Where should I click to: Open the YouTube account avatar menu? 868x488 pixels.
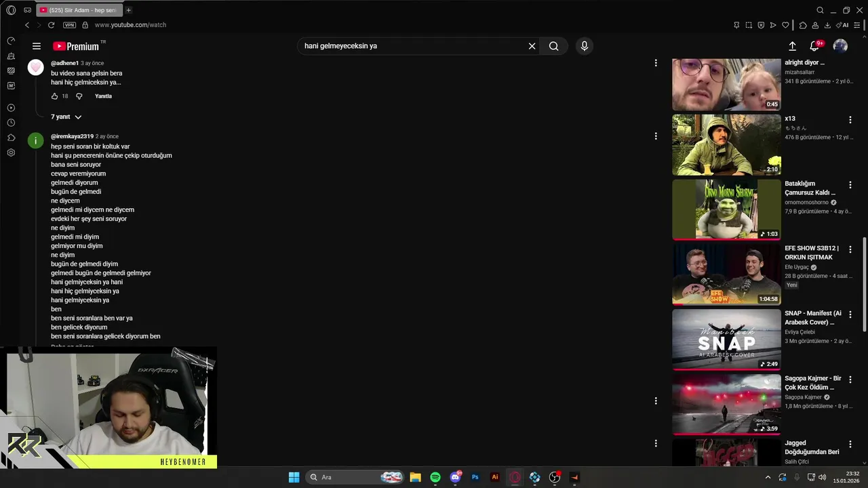tap(840, 46)
